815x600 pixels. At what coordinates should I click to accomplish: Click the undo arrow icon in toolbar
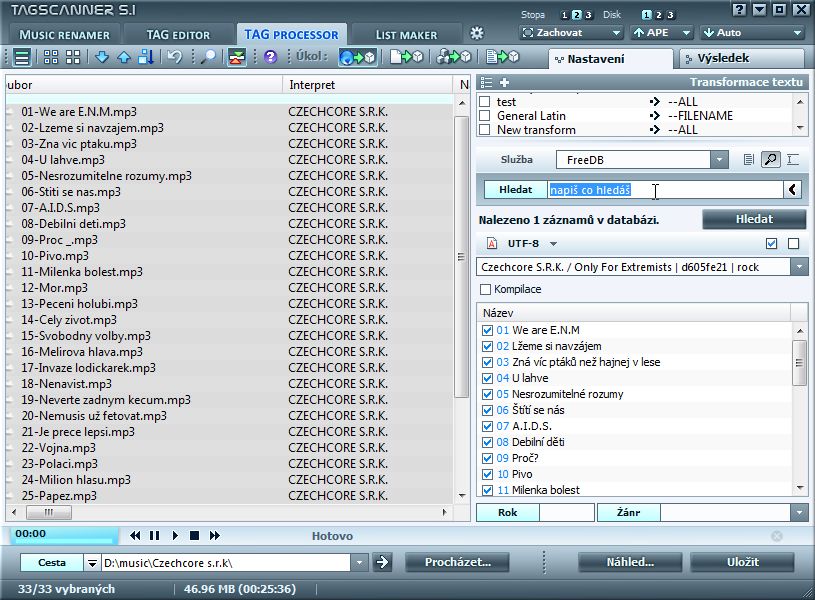[x=174, y=57]
